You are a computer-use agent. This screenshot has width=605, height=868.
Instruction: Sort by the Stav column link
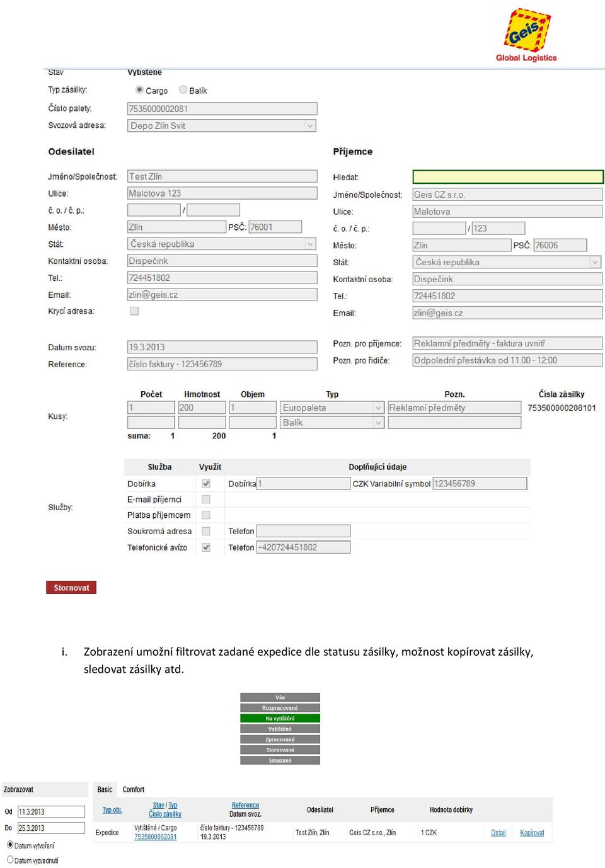158,805
